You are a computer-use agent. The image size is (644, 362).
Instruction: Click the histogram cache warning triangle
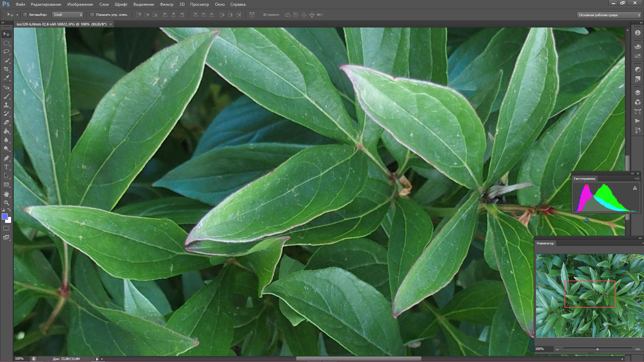635,188
